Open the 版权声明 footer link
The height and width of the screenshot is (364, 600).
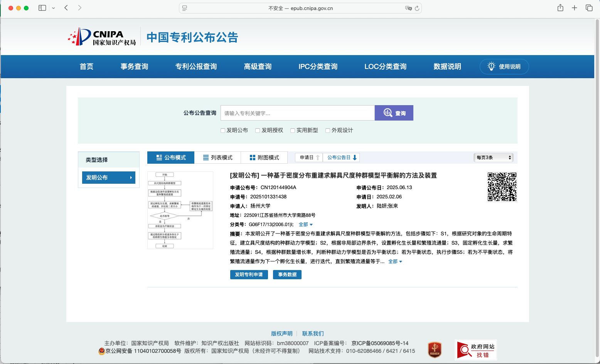click(281, 334)
